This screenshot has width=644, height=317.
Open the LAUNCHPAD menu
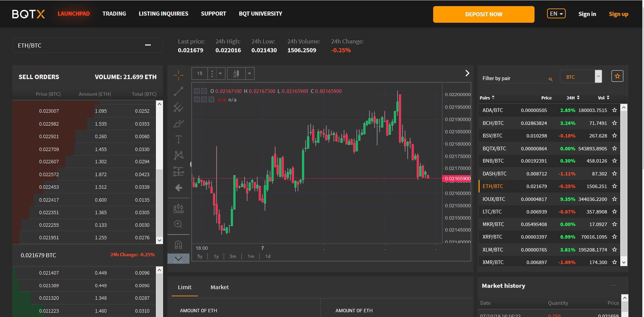pyautogui.click(x=74, y=14)
